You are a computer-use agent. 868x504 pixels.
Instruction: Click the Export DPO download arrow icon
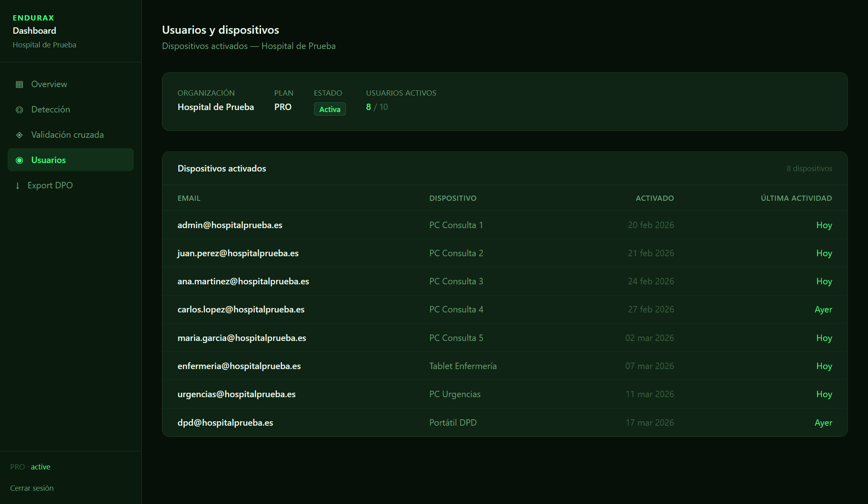(x=18, y=185)
